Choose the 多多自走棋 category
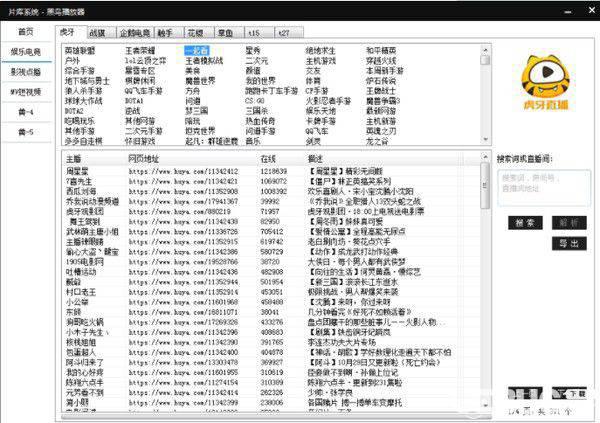The width and height of the screenshot is (600, 423). [x=84, y=141]
